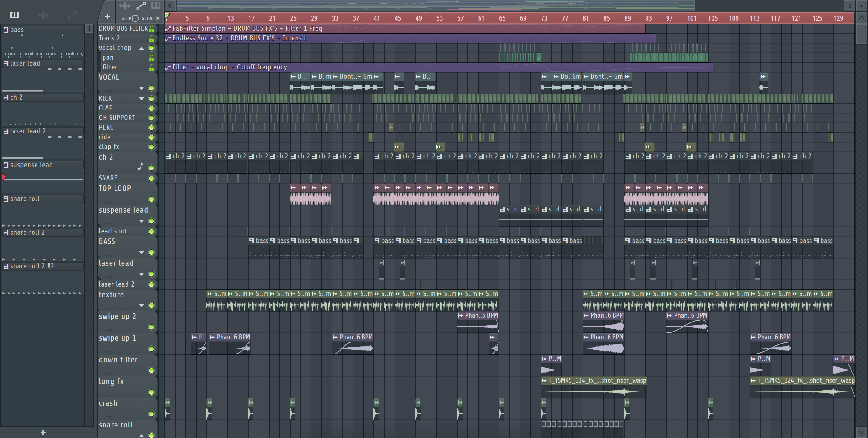This screenshot has height=438, width=868.
Task: Collapse the vocal chop track group
Action: click(142, 48)
